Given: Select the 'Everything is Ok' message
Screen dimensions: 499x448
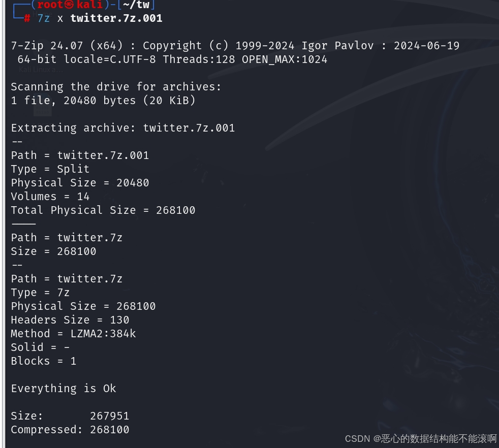Looking at the screenshot, I should [x=64, y=388].
